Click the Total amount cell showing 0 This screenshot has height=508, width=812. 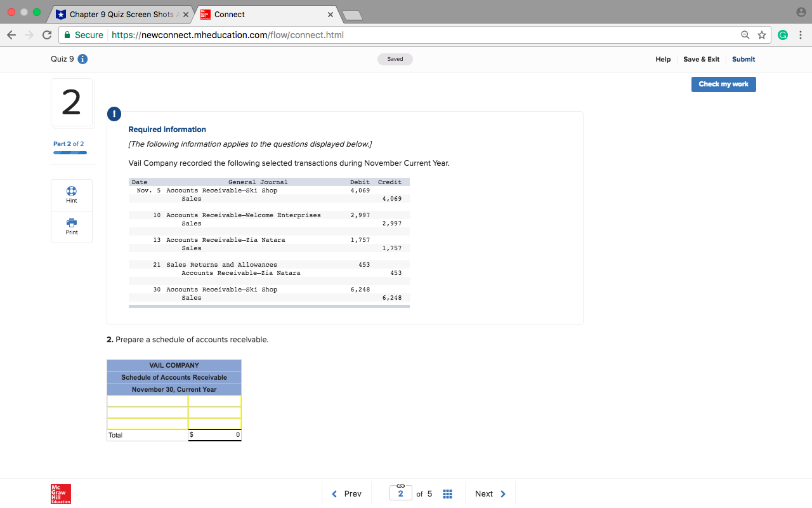pyautogui.click(x=214, y=435)
